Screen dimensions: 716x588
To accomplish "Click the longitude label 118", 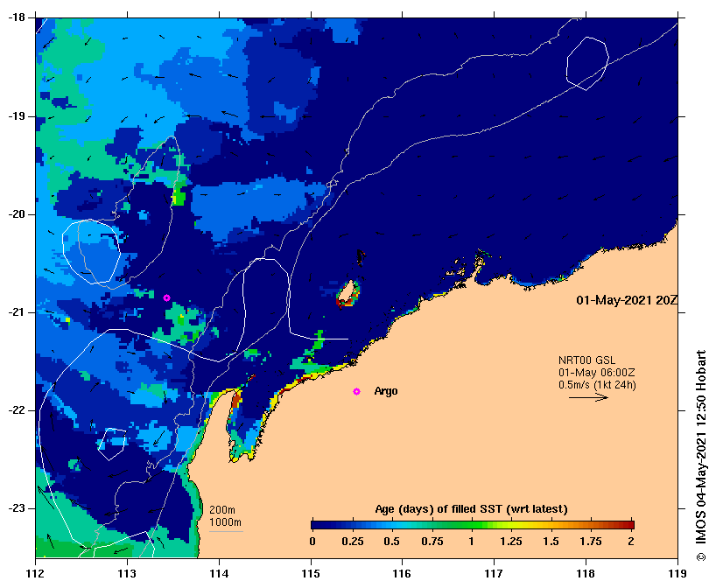I will pos(586,573).
